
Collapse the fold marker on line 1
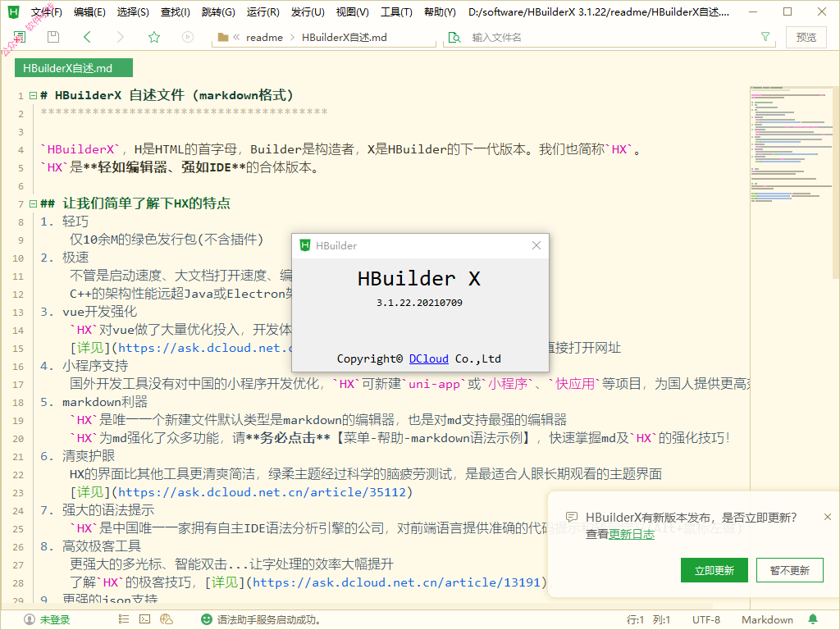tap(33, 96)
